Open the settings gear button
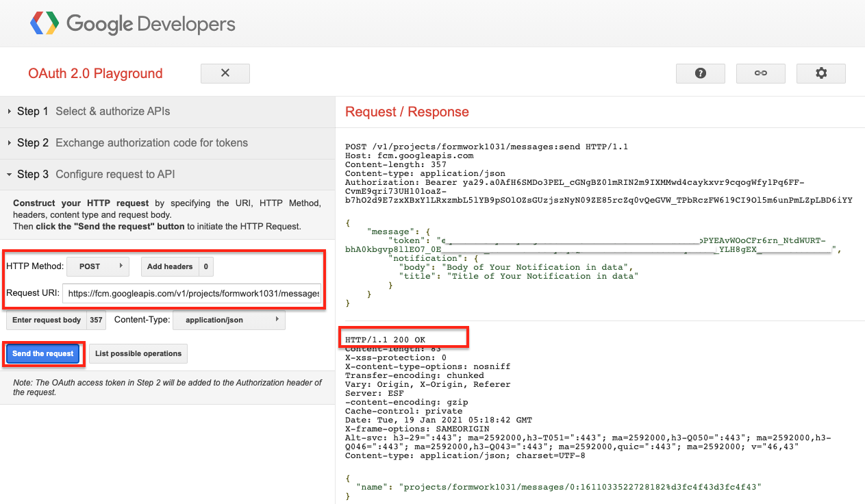The height and width of the screenshot is (504, 865). [821, 73]
